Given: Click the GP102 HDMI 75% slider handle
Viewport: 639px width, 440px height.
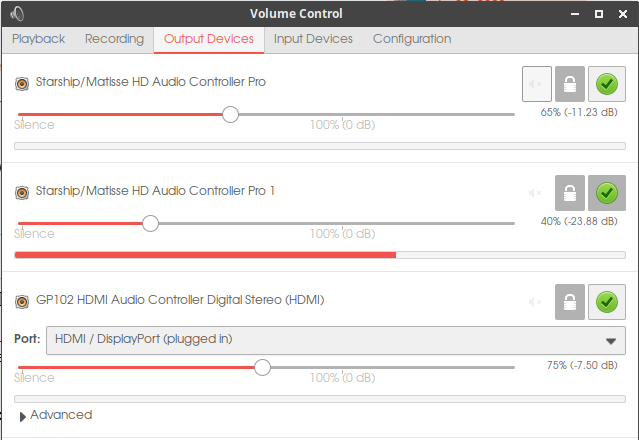Looking at the screenshot, I should [x=262, y=367].
